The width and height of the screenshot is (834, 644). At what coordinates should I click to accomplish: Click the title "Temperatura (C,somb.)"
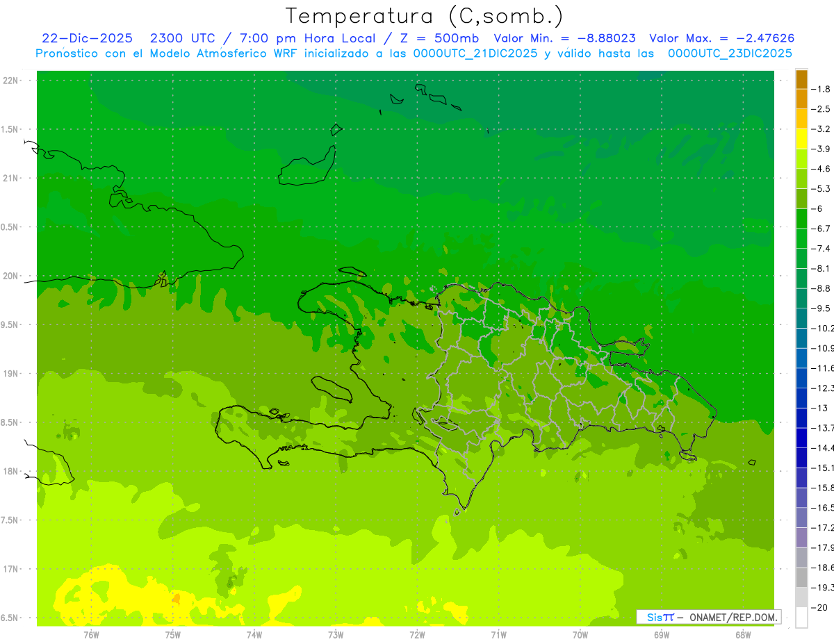click(x=425, y=16)
